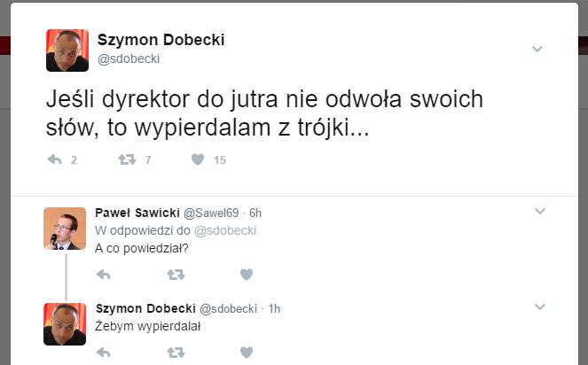The image size is (588, 365).
Task: Reply to the "Żebym wypierdalał" tweet
Action: 103,353
